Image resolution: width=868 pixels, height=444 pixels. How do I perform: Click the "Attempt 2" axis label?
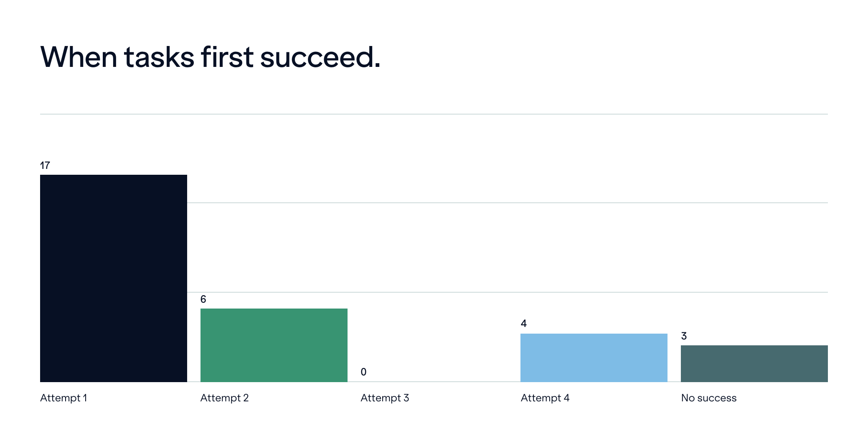(225, 398)
